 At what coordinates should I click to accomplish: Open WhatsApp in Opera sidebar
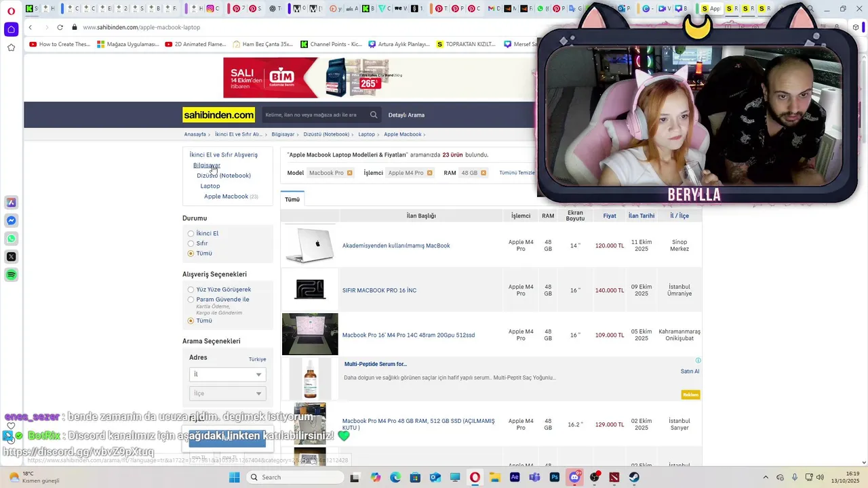click(x=11, y=239)
